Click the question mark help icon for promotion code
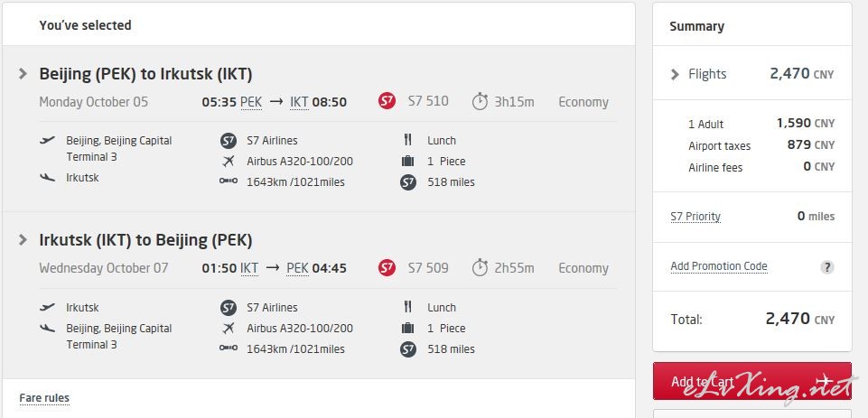The height and width of the screenshot is (418, 868). [x=826, y=267]
